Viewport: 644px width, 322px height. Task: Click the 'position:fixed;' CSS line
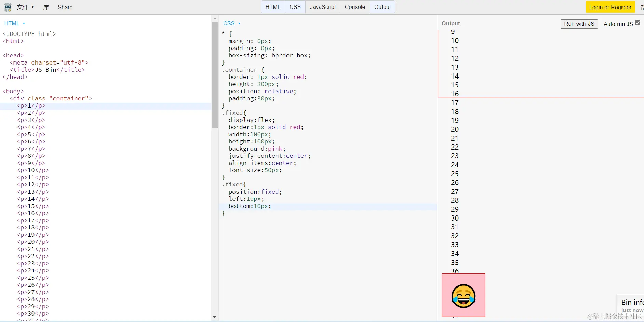pyautogui.click(x=255, y=192)
